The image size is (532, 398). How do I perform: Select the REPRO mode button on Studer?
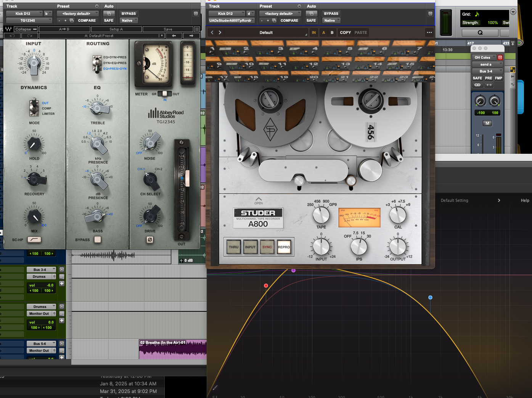(284, 247)
